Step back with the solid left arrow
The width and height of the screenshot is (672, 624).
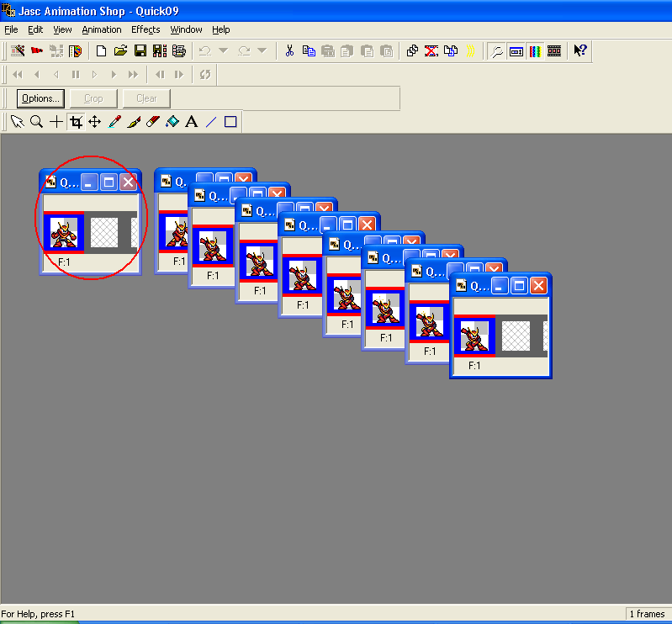click(37, 75)
